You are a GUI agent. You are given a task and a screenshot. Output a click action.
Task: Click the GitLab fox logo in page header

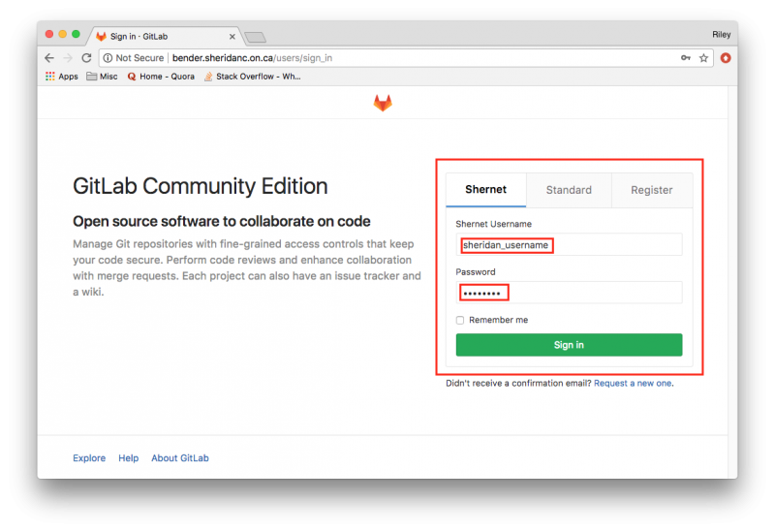point(383,103)
